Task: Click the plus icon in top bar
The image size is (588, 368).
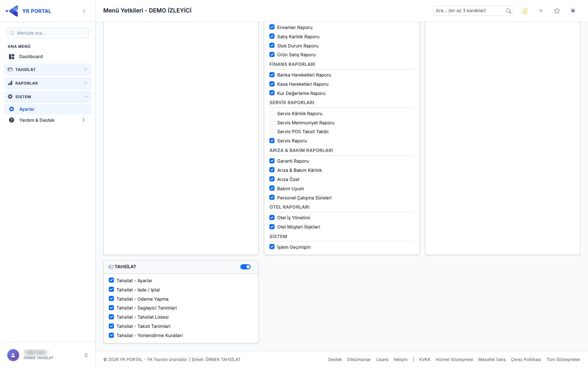Action: 541,11
